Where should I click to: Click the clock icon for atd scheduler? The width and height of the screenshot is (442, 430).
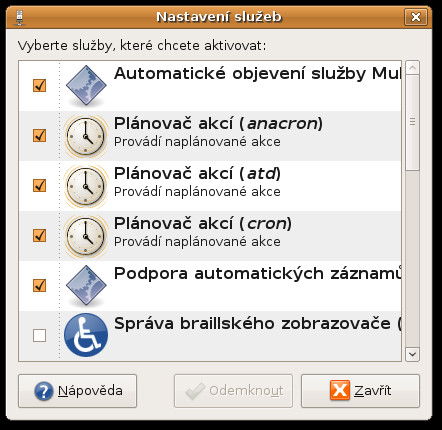click(86, 186)
